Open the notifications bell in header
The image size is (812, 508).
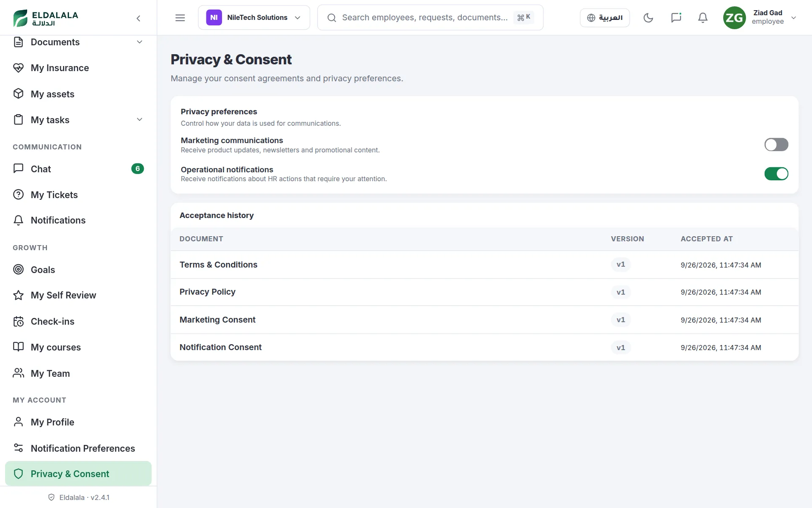coord(702,18)
